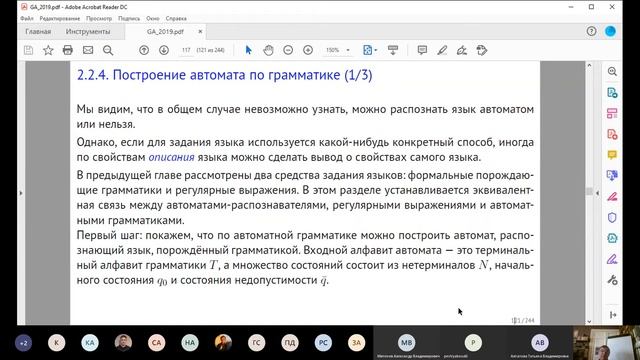Open the Окно menu
This screenshot has width=640, height=360.
(x=153, y=18)
